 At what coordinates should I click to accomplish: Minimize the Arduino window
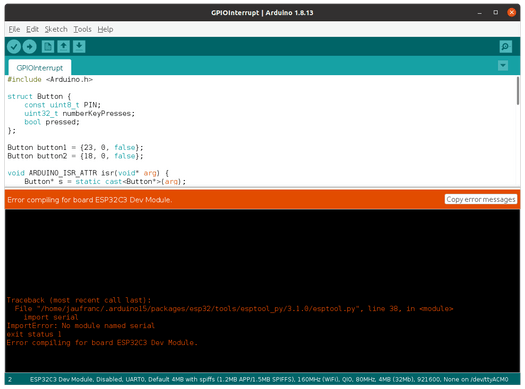pyautogui.click(x=480, y=13)
